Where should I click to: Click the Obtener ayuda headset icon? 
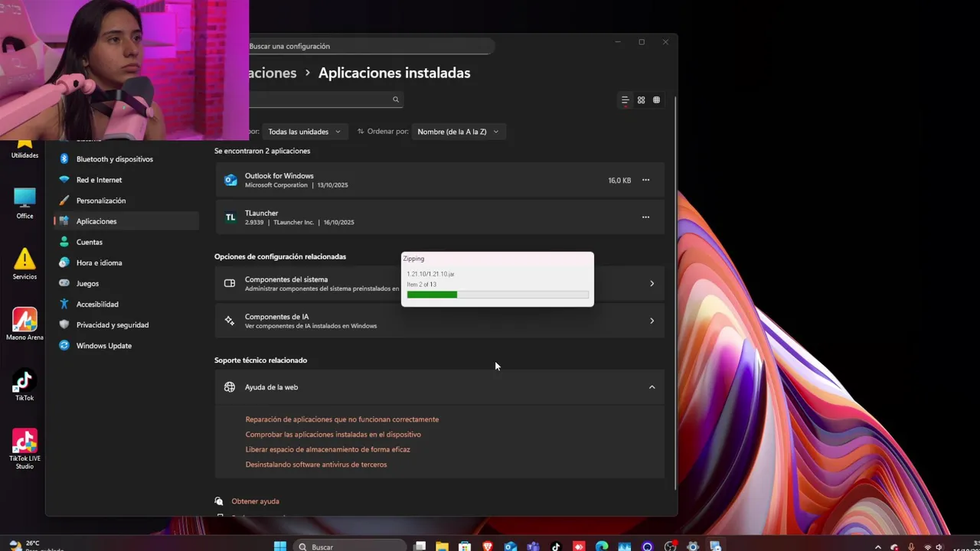coord(219,501)
